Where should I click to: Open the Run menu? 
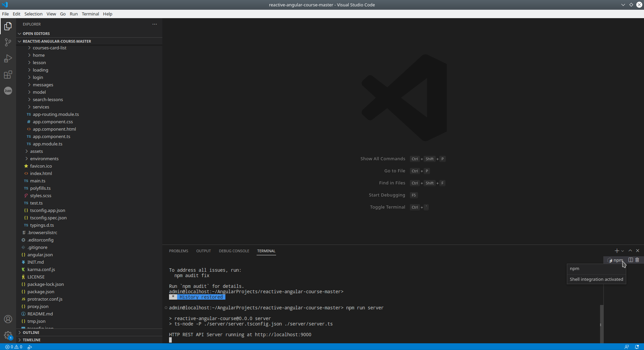pos(74,14)
